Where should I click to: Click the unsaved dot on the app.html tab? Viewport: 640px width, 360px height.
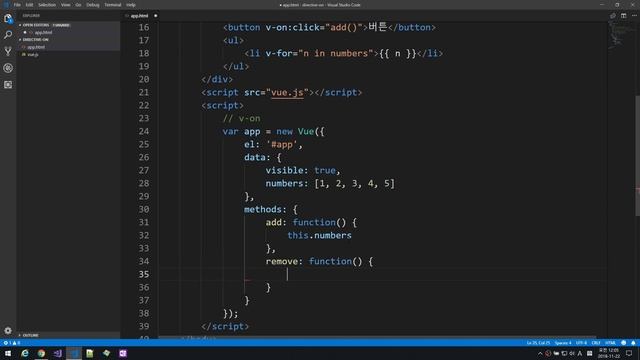[x=156, y=16]
